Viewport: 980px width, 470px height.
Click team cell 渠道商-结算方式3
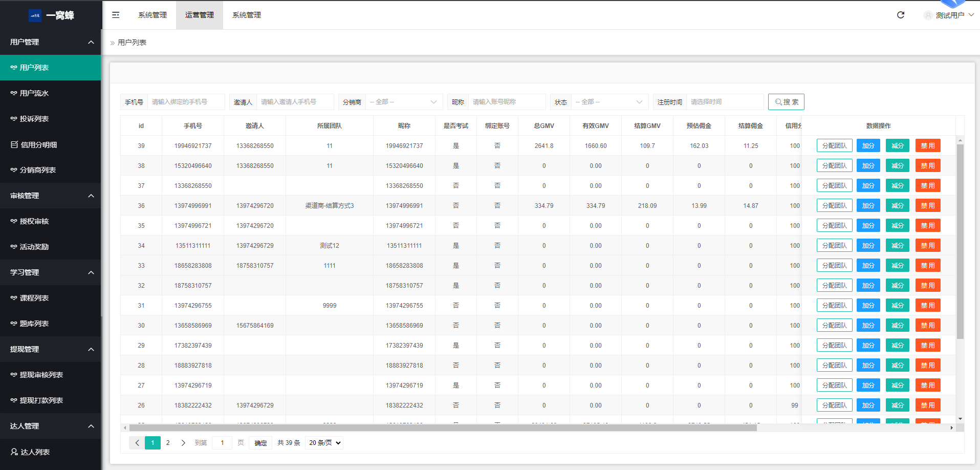pyautogui.click(x=330, y=206)
